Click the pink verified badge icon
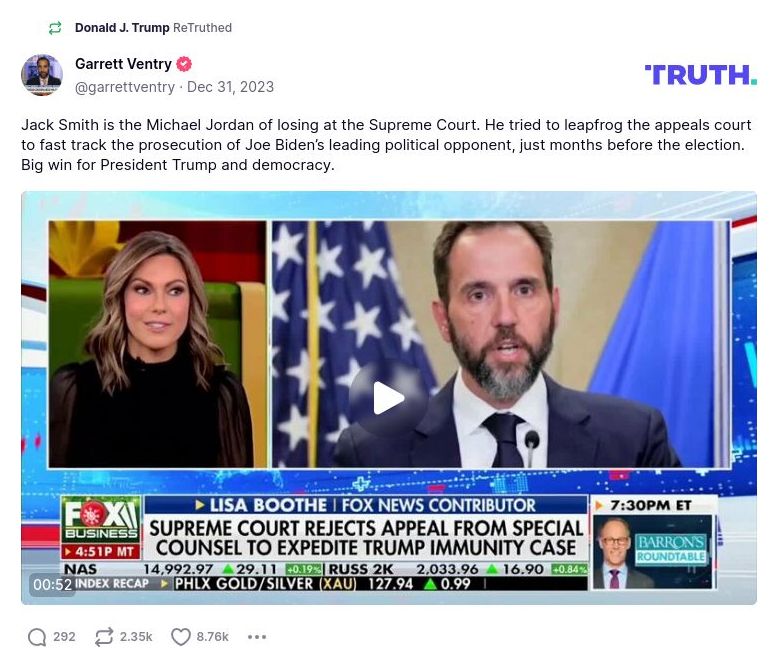 pyautogui.click(x=184, y=64)
